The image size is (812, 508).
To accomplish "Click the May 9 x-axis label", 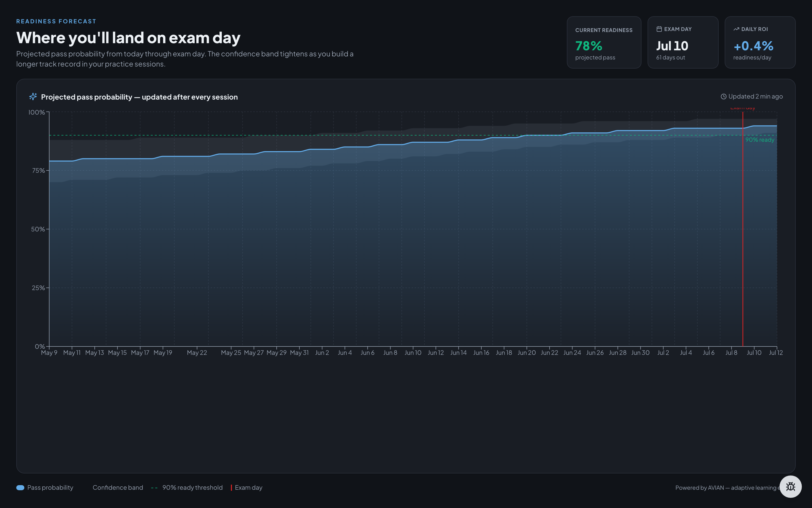I will tap(49, 353).
